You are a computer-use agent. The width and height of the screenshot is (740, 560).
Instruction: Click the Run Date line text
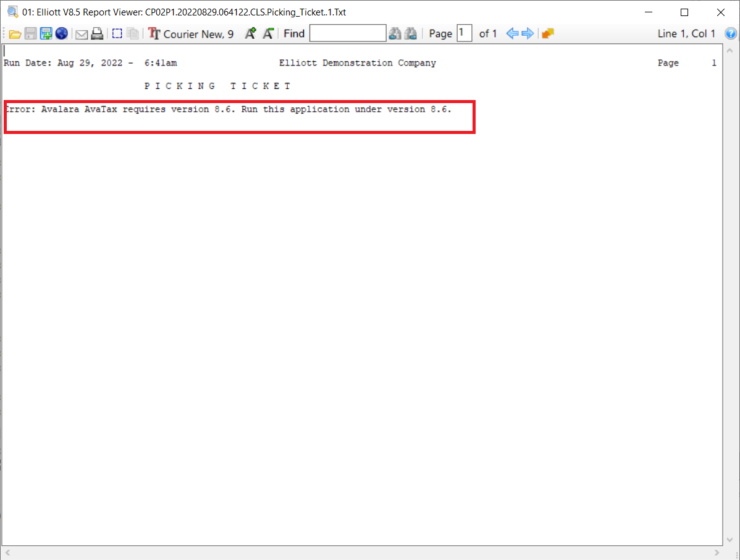90,63
